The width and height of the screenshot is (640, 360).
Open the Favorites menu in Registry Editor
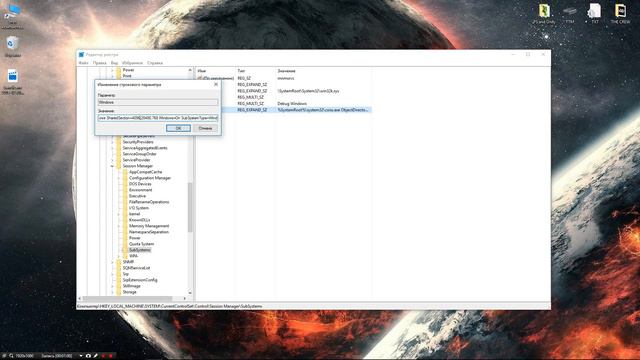(x=132, y=63)
